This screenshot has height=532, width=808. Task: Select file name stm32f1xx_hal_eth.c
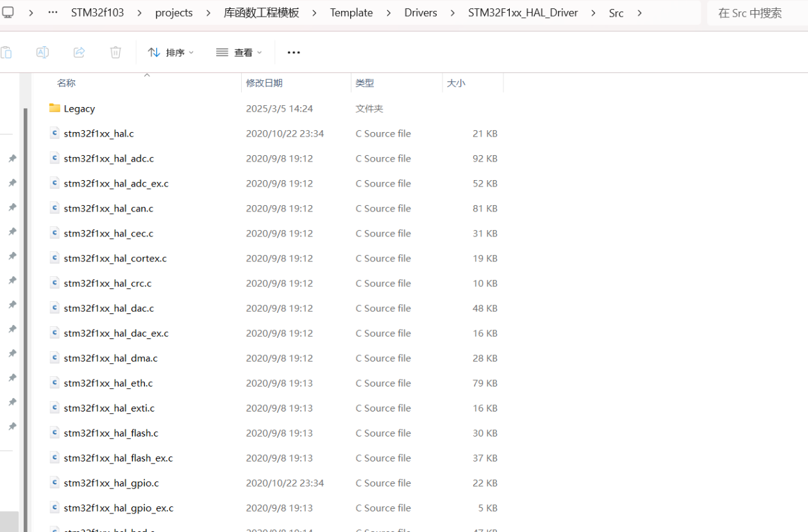click(108, 383)
